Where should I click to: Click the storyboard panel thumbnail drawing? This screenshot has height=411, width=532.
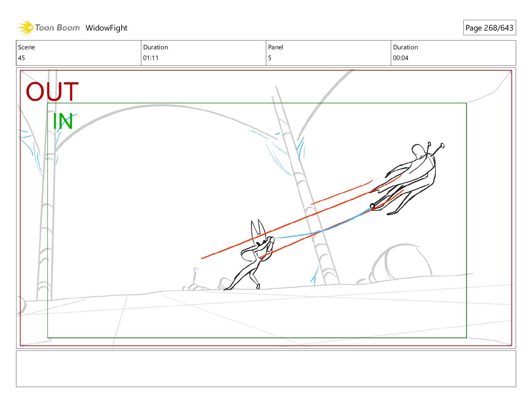click(266, 208)
